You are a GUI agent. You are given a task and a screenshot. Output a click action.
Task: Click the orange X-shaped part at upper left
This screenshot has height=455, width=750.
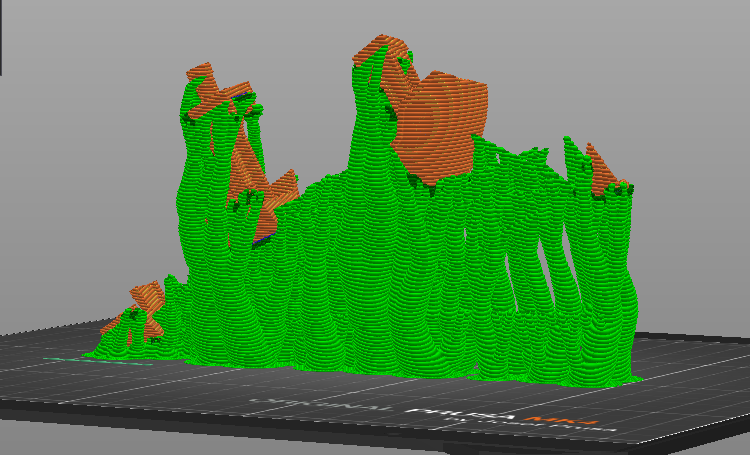(x=215, y=92)
